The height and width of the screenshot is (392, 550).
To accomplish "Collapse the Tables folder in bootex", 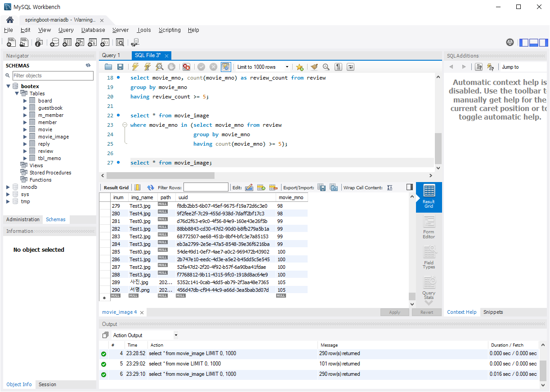I will [17, 94].
